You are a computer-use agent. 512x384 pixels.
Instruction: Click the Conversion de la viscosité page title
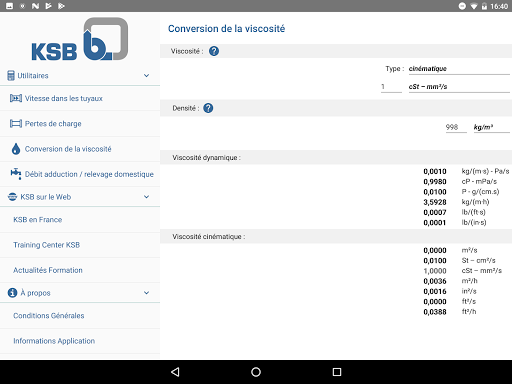(x=226, y=29)
